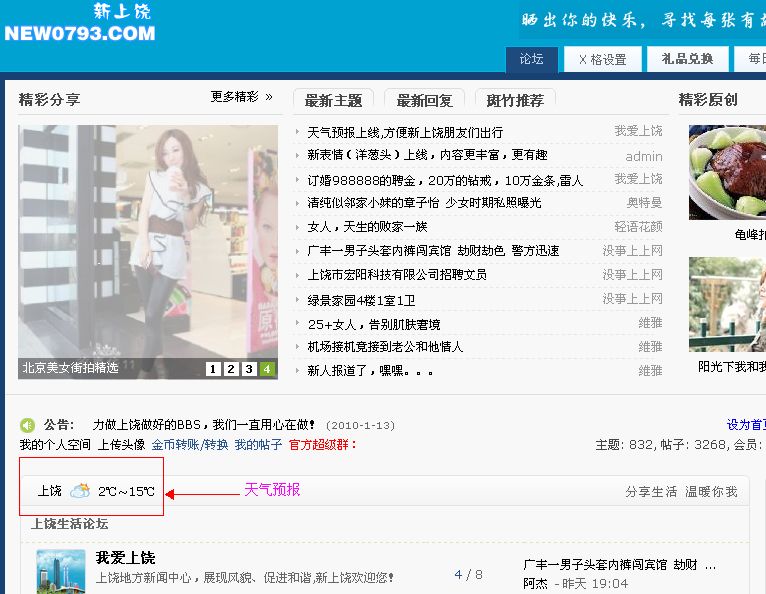Viewport: 766px width, 594px height.
Task: Click the forum stats 主题: 832
Action: coord(624,445)
